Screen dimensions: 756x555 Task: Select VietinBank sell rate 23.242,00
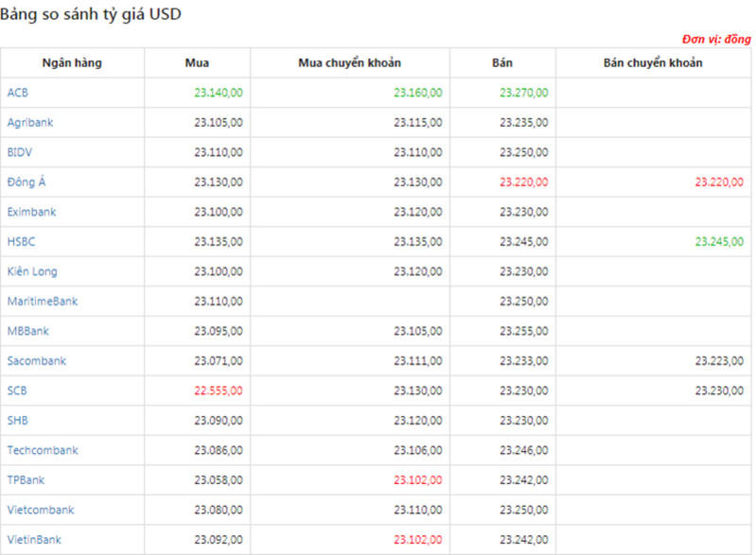(x=524, y=540)
